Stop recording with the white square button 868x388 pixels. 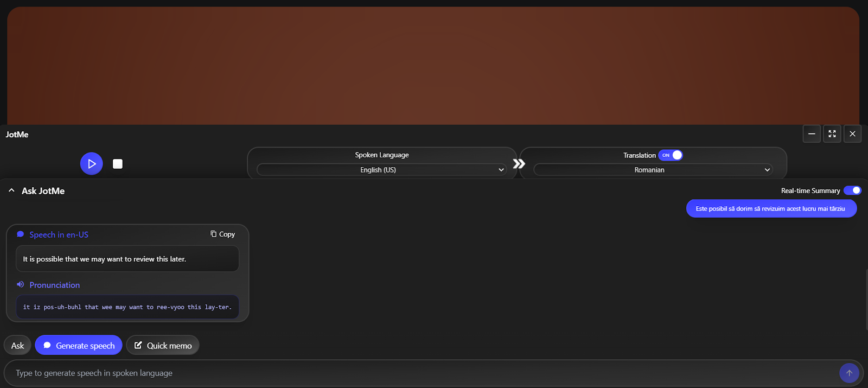(x=118, y=164)
